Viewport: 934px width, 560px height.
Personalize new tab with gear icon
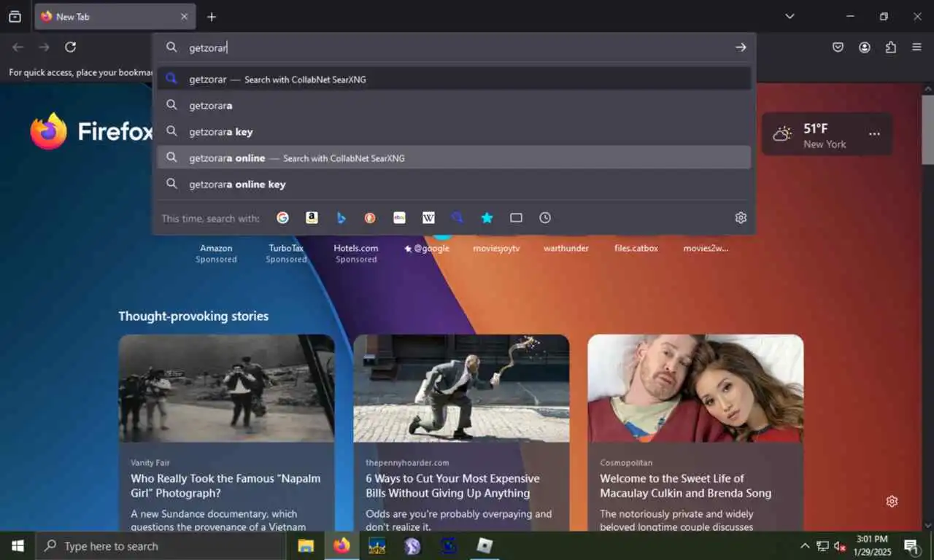(x=892, y=502)
